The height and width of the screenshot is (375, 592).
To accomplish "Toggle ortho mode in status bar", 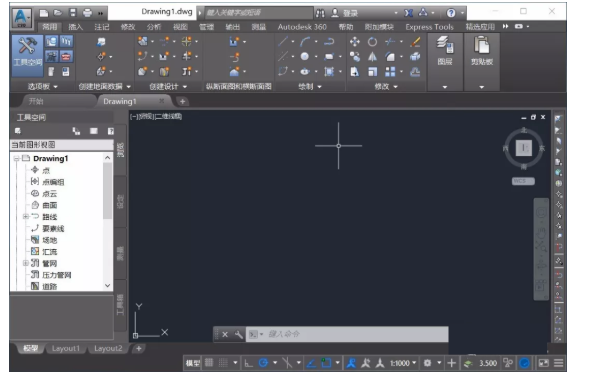I will tap(248, 363).
